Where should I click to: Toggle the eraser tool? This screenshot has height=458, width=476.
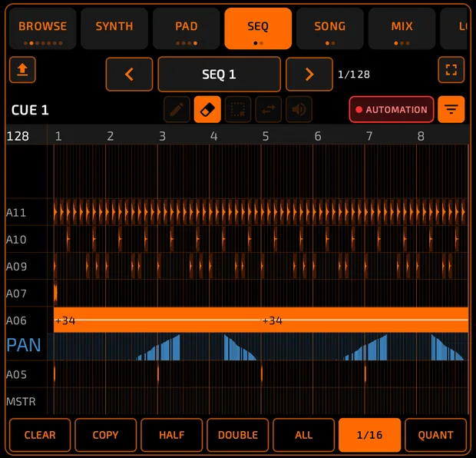(x=207, y=109)
